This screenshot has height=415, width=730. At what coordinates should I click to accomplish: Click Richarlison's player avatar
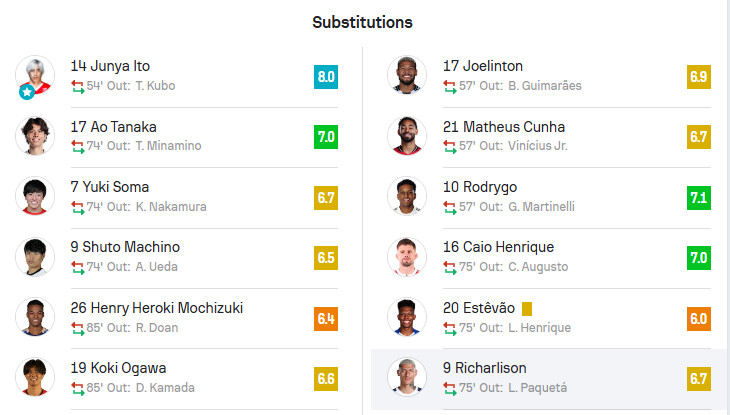407,376
